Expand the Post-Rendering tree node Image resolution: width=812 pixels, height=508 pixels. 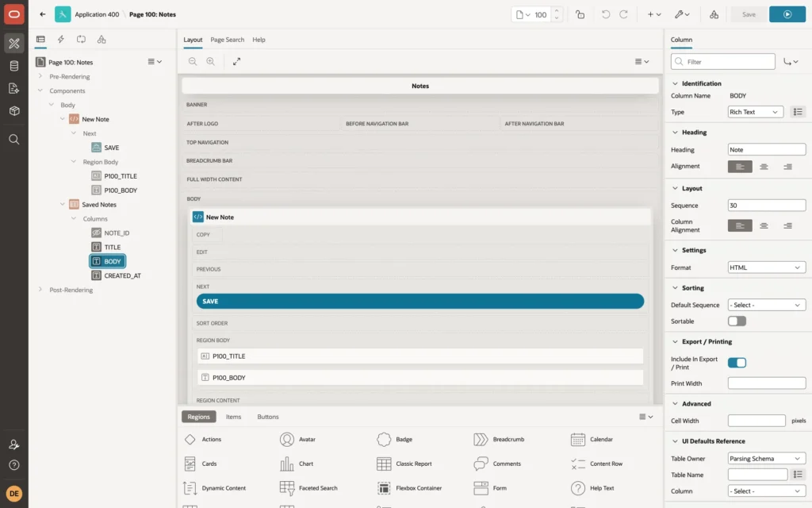(x=40, y=289)
